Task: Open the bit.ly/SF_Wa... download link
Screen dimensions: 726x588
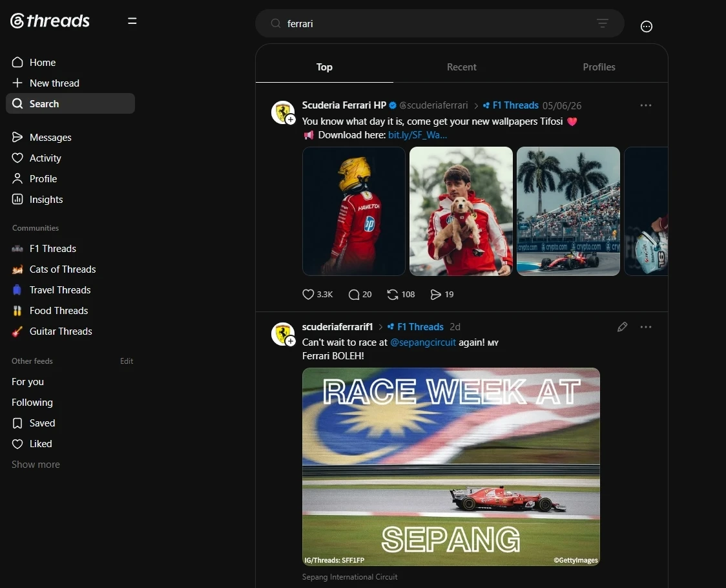Action: 417,135
